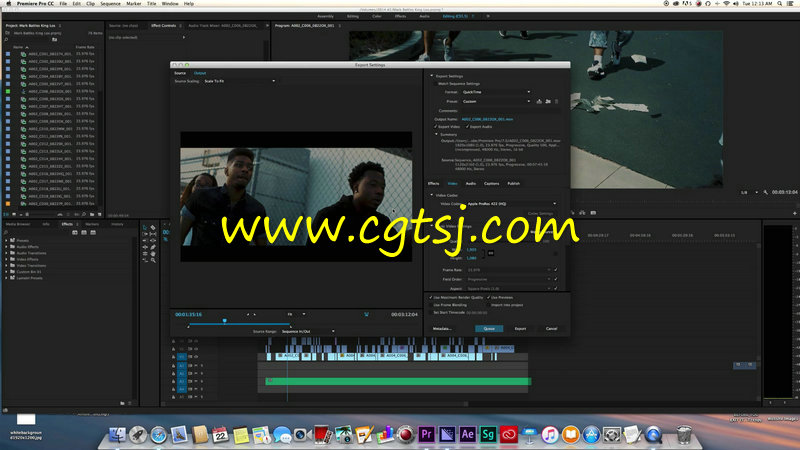
Task: Click the first accelerated effects filter icon
Action: click(x=75, y=233)
